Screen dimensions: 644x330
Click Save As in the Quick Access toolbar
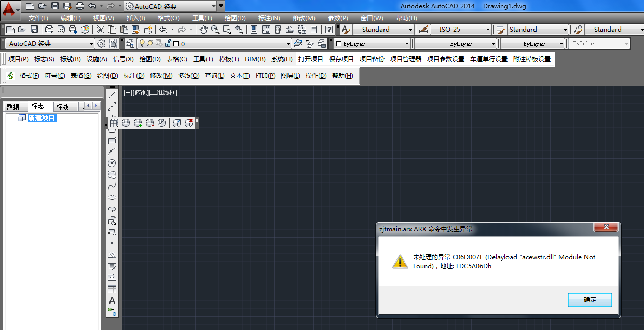(66, 6)
